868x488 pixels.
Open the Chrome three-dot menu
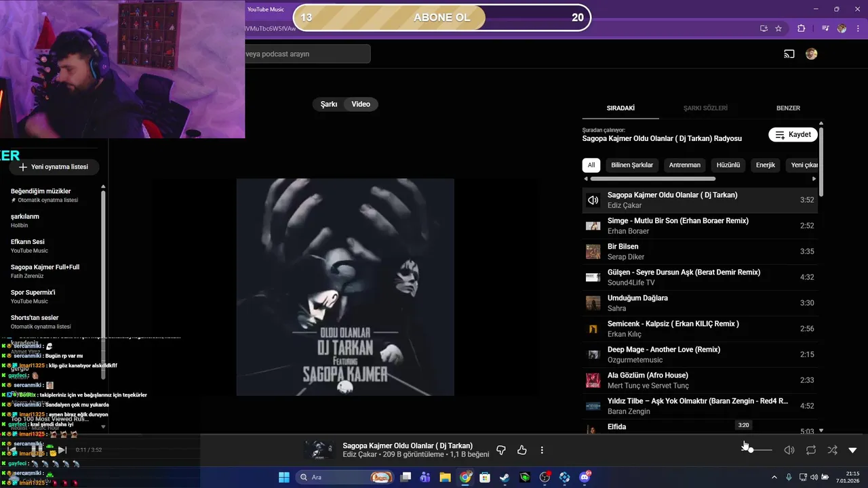click(x=857, y=28)
